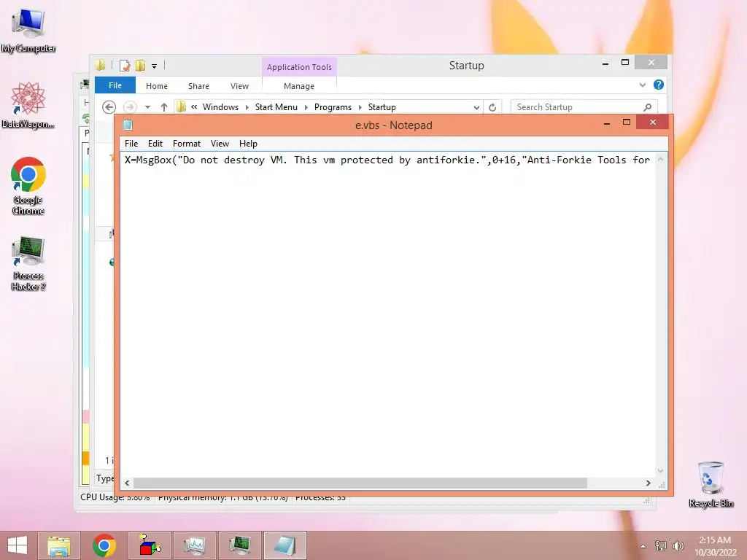747x560 pixels.
Task: Open the Explorer File tab
Action: [115, 85]
